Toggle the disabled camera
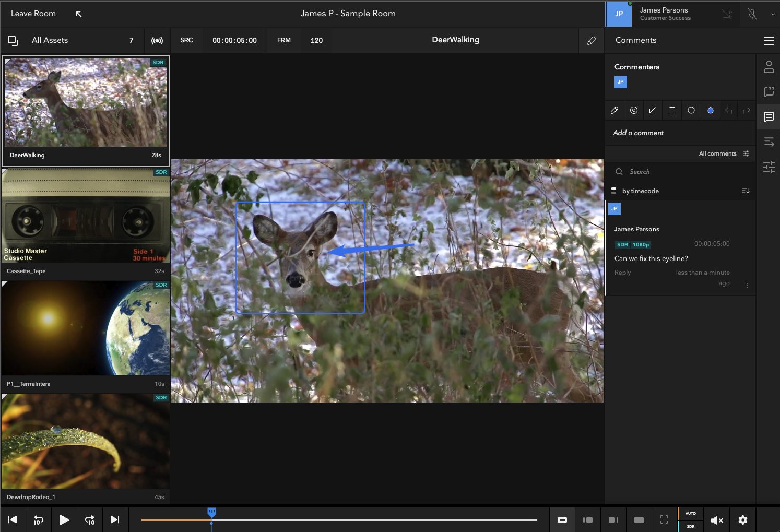This screenshot has width=780, height=532. 727,14
